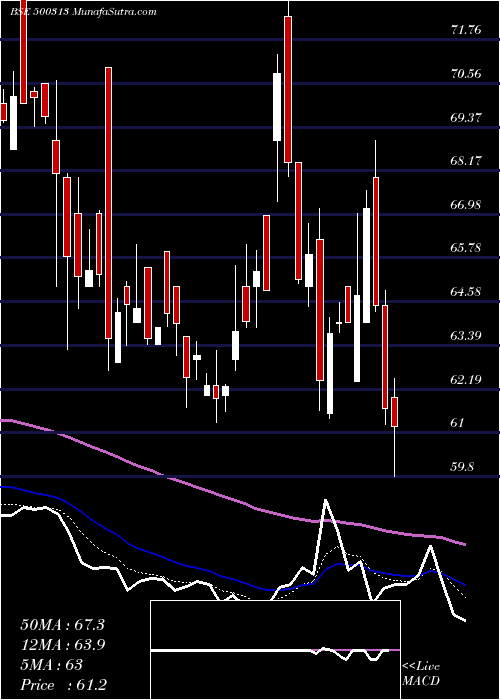Click the 70.56 price axis label

click(x=467, y=74)
